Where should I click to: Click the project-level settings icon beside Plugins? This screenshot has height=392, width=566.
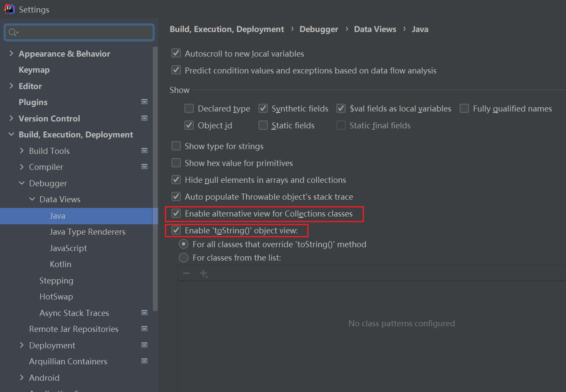click(145, 102)
